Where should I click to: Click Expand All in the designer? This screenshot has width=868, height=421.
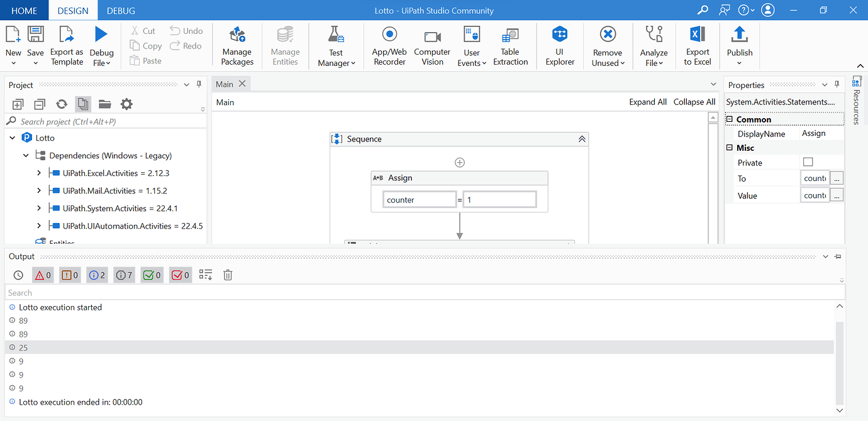648,101
